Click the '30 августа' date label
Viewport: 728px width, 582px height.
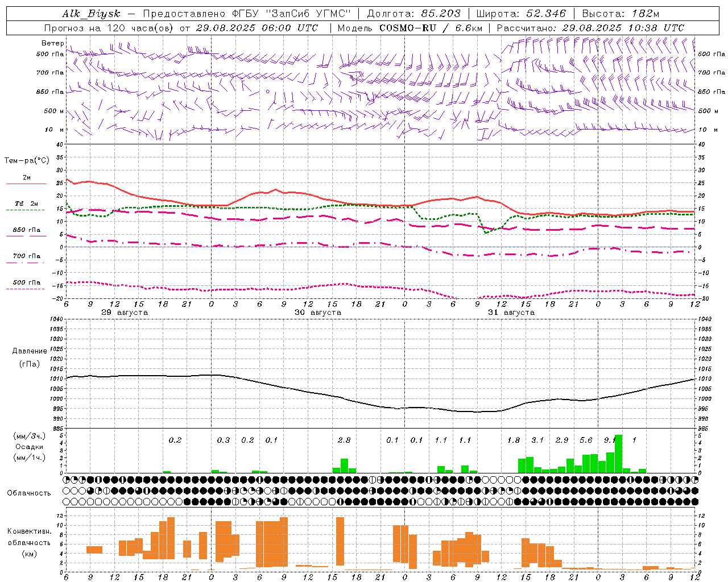[x=318, y=313]
